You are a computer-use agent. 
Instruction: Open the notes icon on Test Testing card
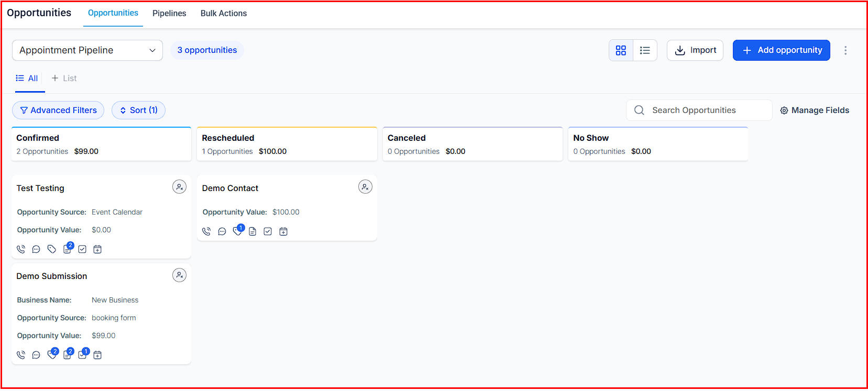click(x=67, y=250)
